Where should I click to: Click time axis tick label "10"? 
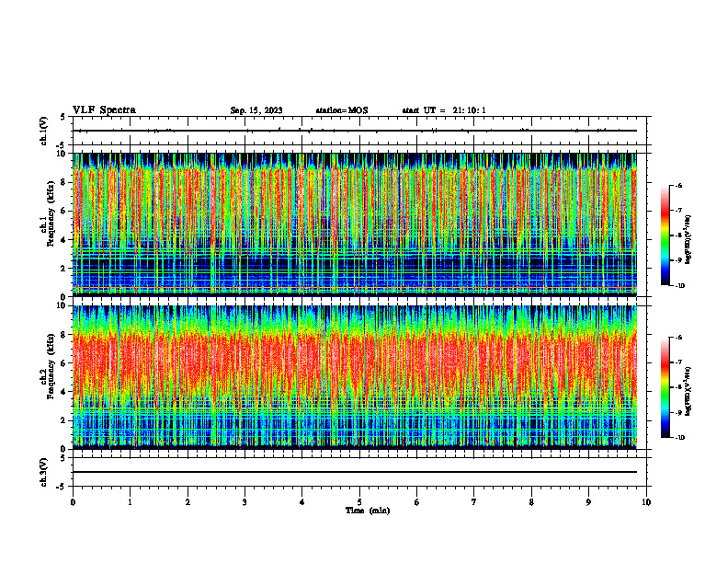(x=646, y=502)
